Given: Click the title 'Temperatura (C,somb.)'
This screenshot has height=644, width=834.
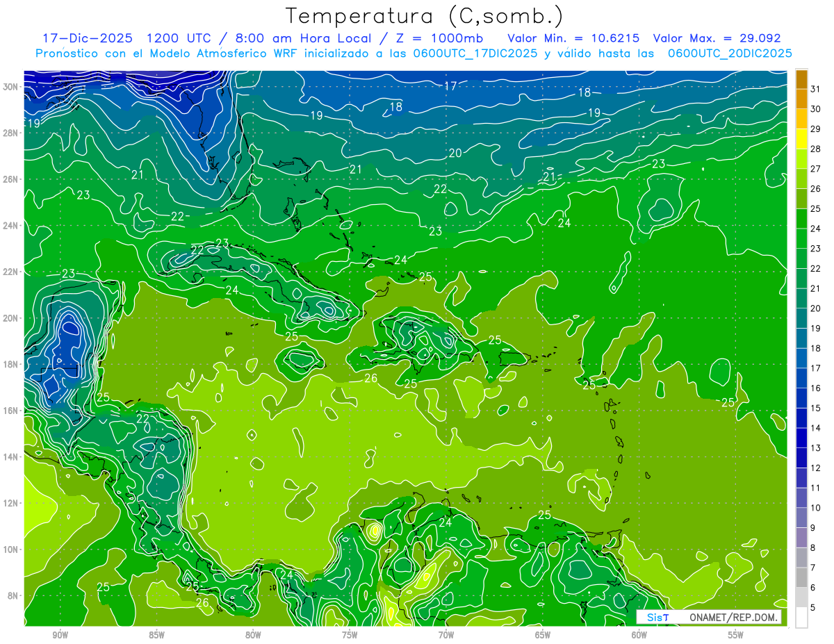Looking at the screenshot, I should (425, 17).
